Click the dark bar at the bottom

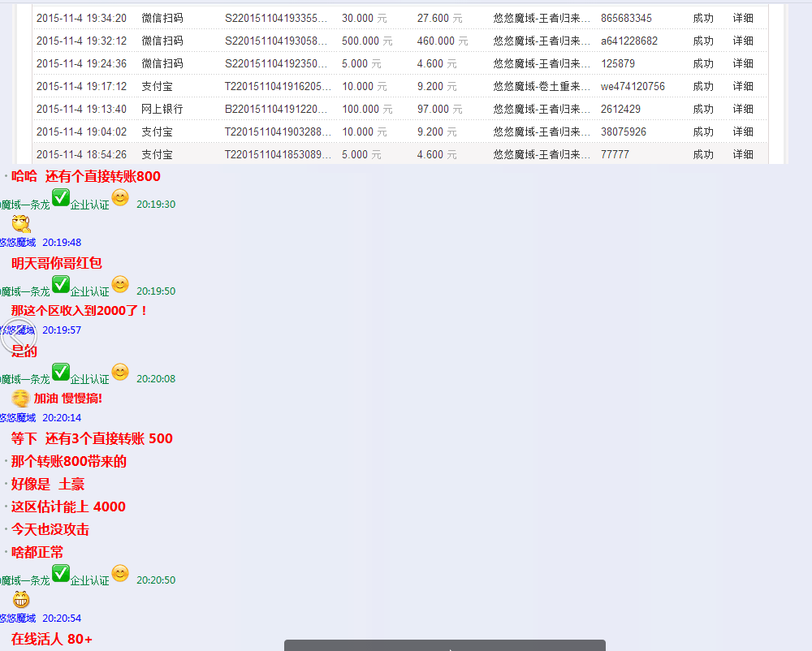tap(444, 645)
